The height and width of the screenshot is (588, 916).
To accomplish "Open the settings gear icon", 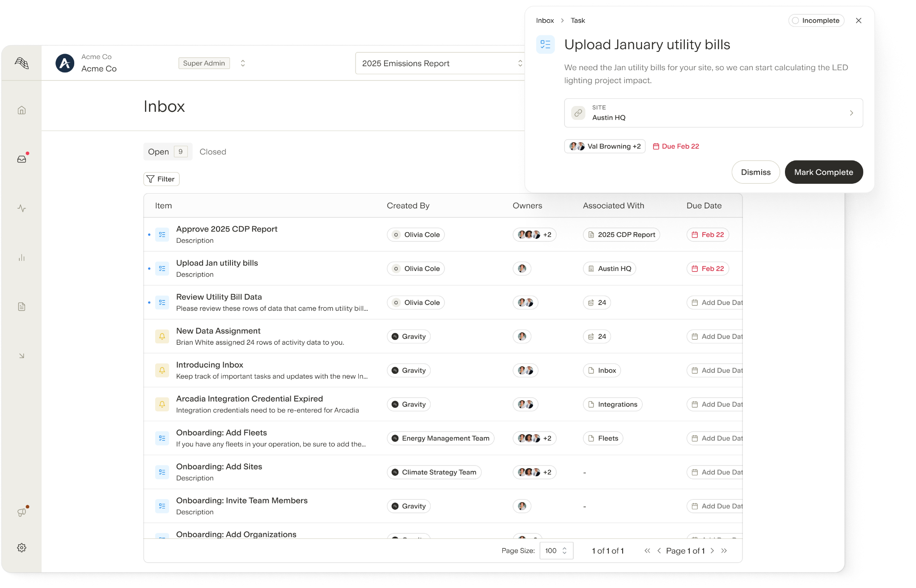I will click(21, 548).
